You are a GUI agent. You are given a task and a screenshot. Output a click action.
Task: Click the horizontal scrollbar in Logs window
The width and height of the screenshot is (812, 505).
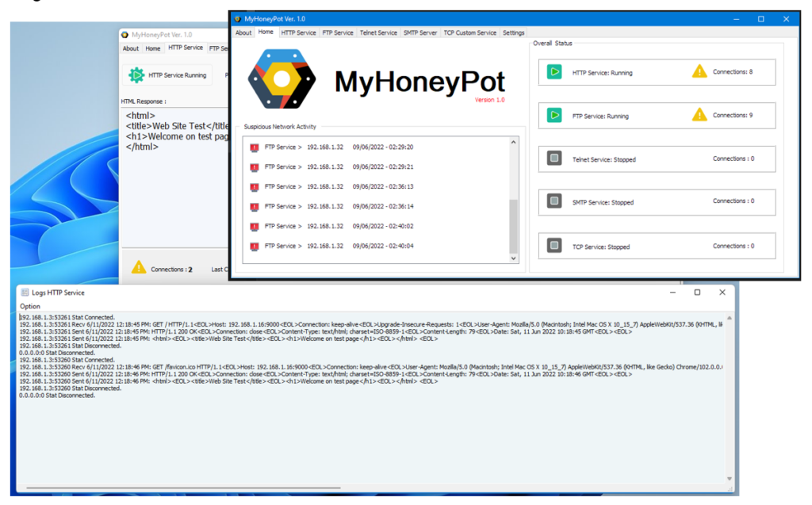[x=183, y=488]
